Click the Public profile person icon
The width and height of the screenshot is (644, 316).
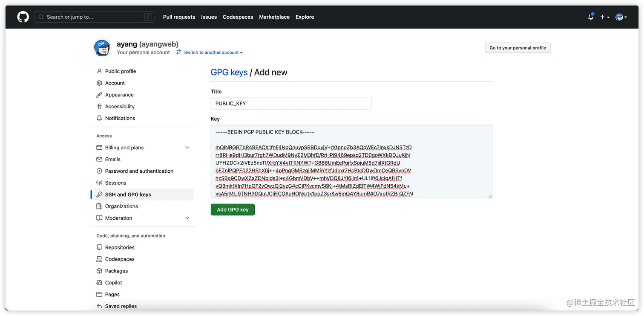(99, 71)
